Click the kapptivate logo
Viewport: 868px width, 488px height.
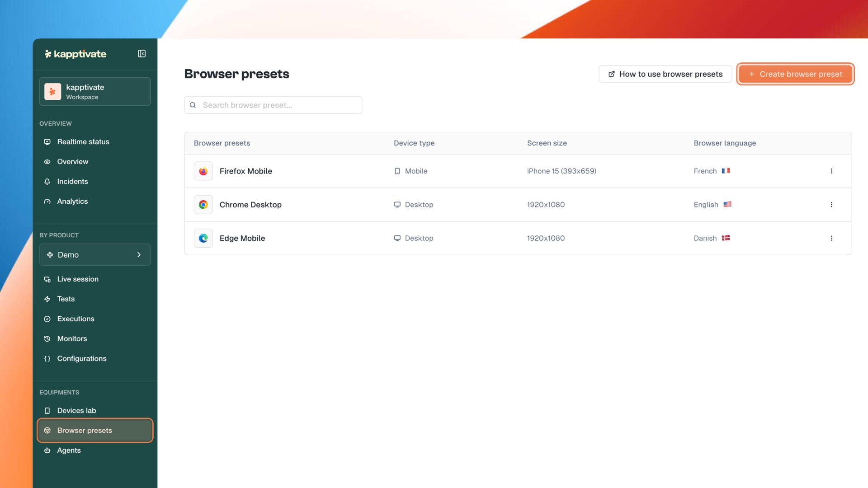point(75,54)
